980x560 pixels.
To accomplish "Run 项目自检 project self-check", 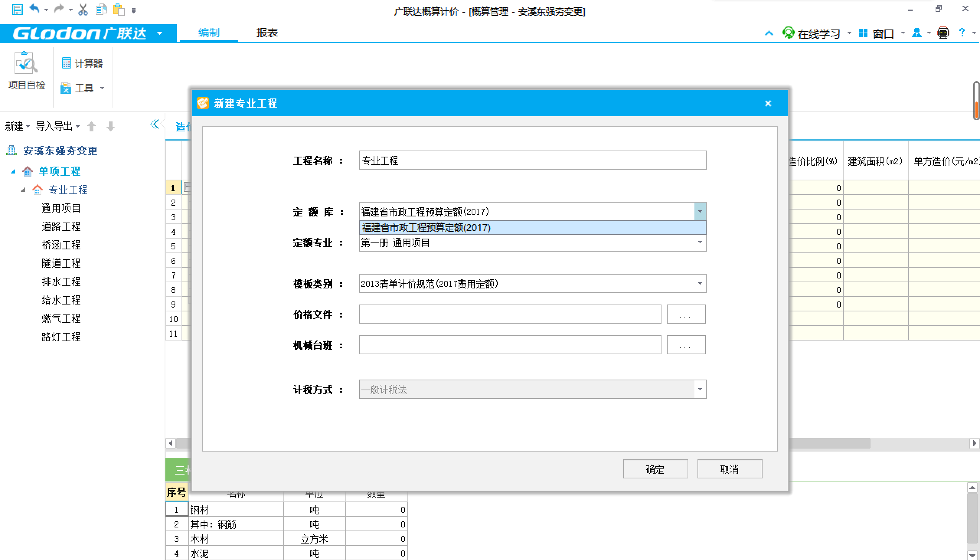I will [x=26, y=71].
